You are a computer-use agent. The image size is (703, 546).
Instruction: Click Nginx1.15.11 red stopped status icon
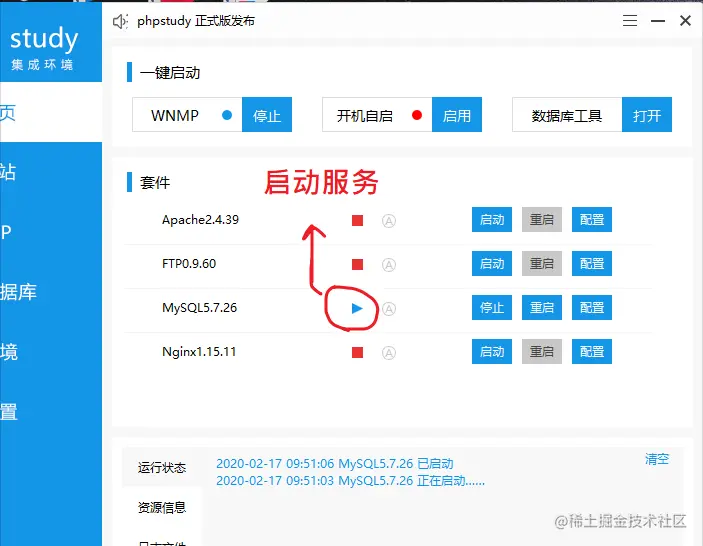click(357, 352)
